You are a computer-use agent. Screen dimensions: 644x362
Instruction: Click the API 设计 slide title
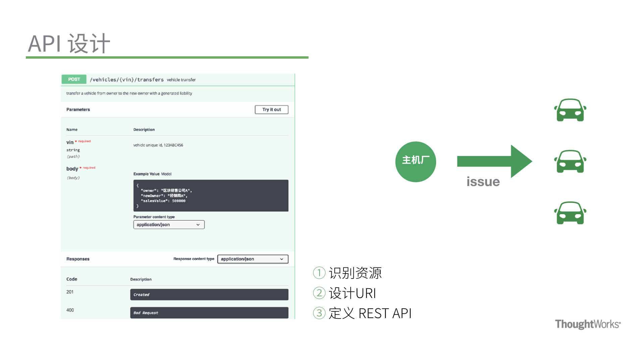pyautogui.click(x=69, y=44)
